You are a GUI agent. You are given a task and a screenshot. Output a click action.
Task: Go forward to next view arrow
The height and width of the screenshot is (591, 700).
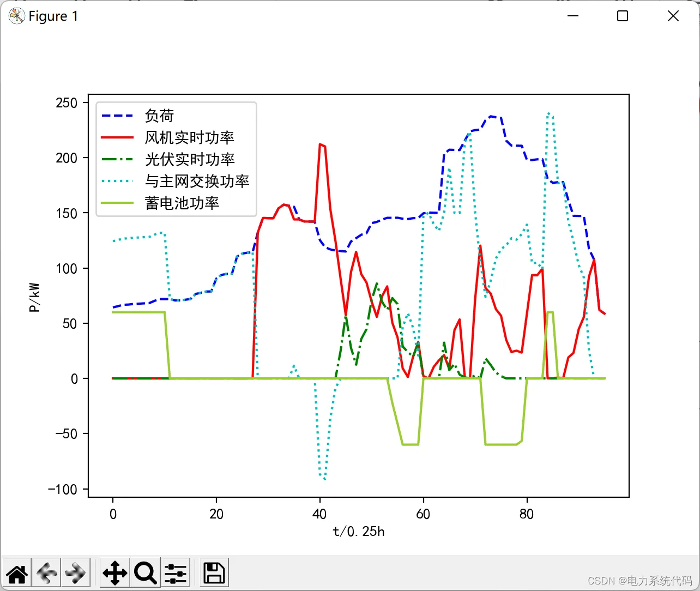[x=75, y=573]
